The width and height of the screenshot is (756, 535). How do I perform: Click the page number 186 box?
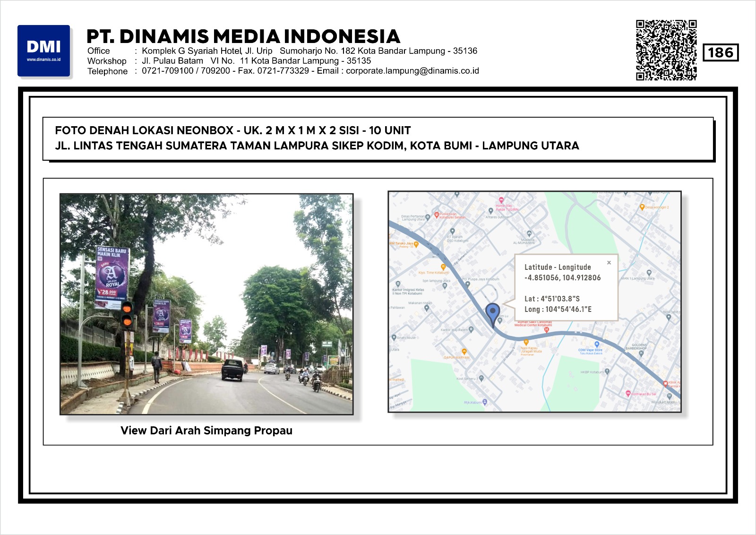coord(721,52)
